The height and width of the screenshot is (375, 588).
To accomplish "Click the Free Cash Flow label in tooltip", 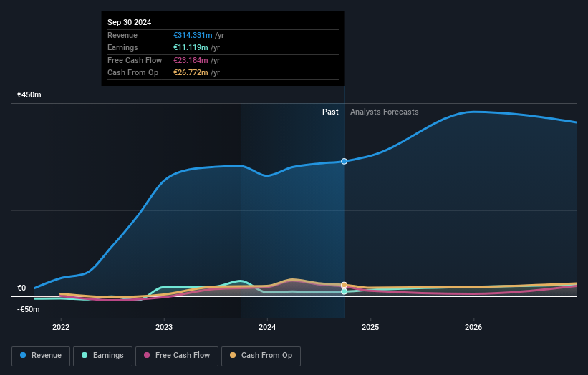I will tap(135, 60).
